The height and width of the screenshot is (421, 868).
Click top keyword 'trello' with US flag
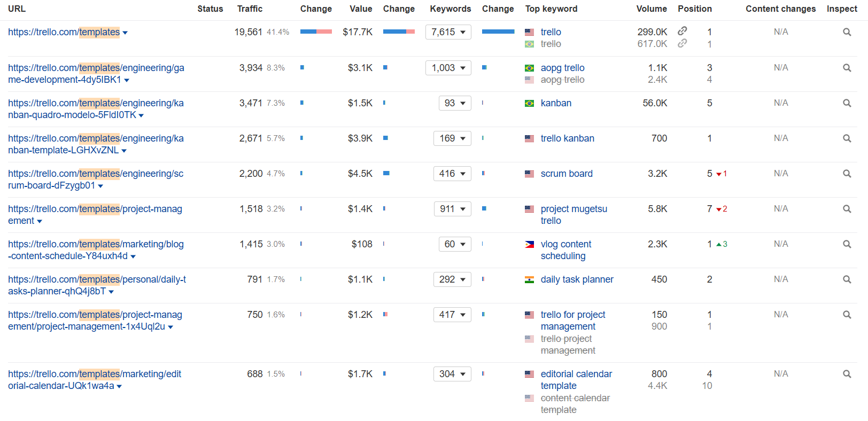pyautogui.click(x=551, y=32)
